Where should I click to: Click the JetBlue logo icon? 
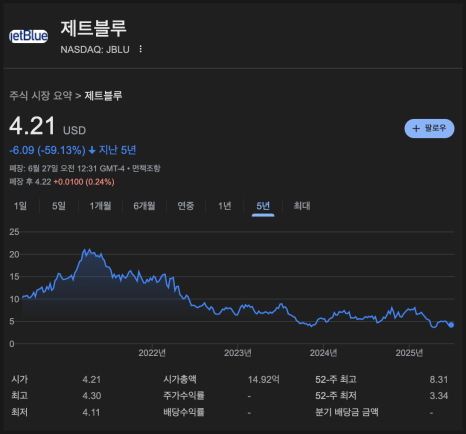28,36
